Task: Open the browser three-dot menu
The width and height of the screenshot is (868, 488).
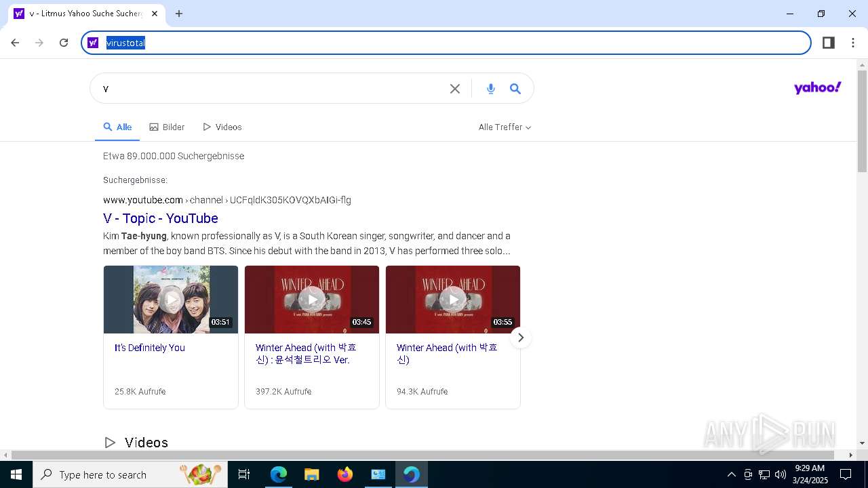Action: 852,43
